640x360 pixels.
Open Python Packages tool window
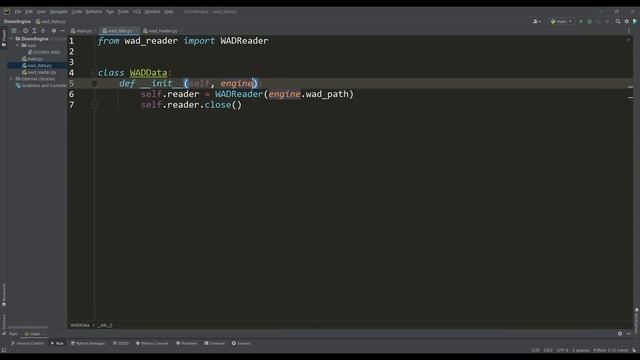88,344
